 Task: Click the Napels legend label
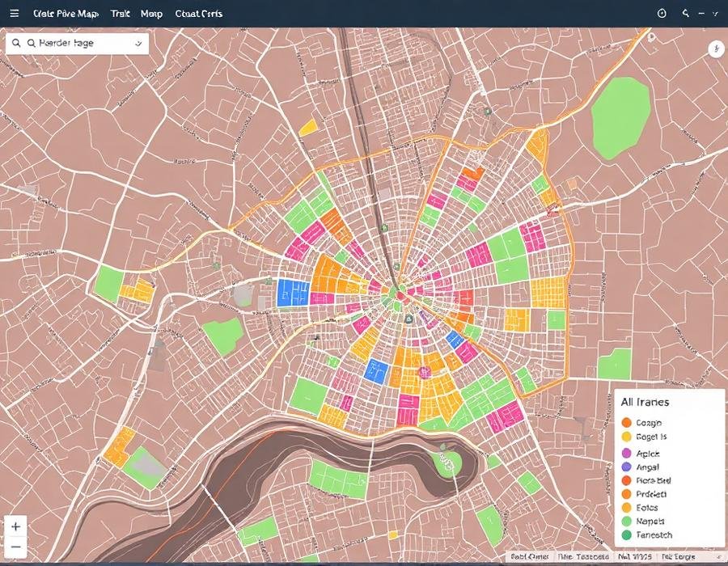pyautogui.click(x=650, y=521)
